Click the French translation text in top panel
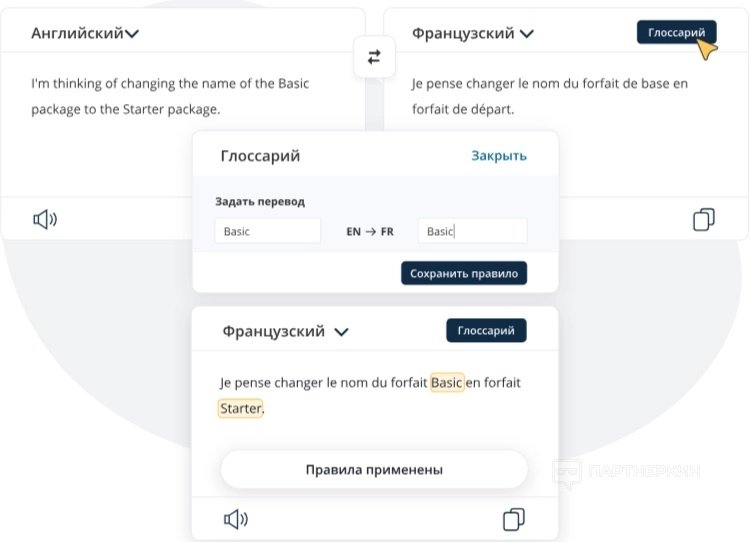The width and height of the screenshot is (751, 542). tap(549, 96)
